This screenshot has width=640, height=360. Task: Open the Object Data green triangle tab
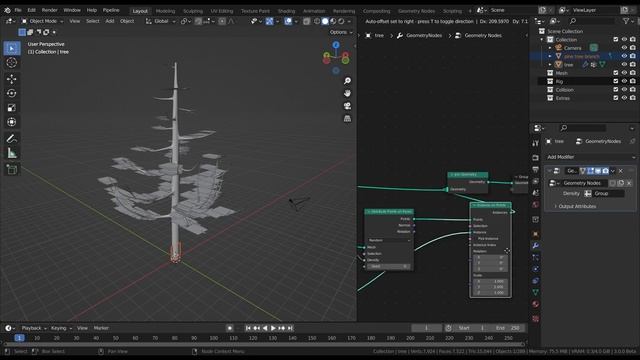(536, 292)
